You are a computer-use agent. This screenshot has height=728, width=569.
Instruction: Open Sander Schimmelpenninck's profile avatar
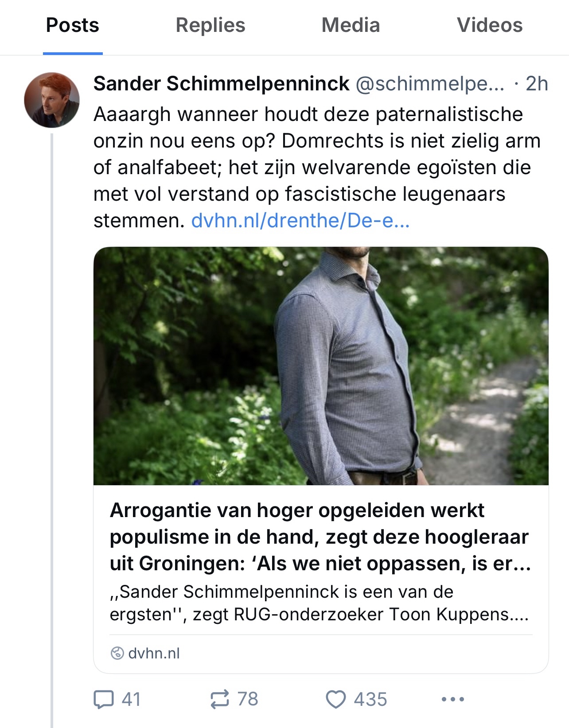click(52, 100)
